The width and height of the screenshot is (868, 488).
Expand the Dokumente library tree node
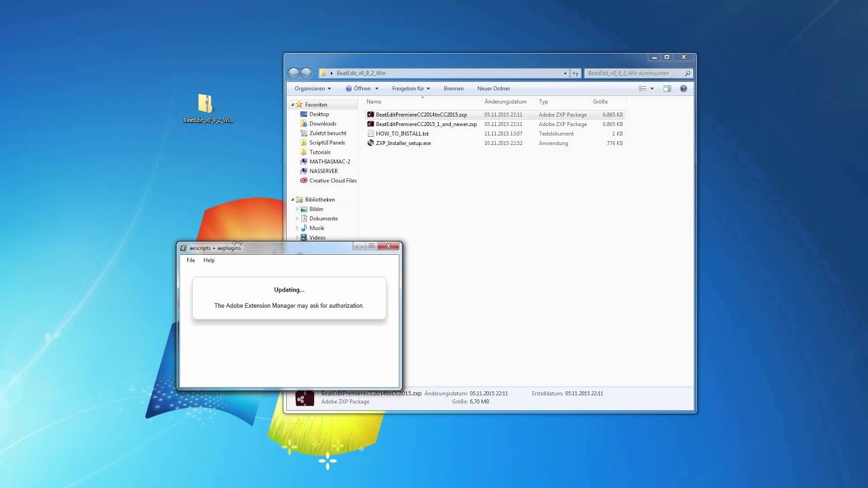pyautogui.click(x=297, y=219)
